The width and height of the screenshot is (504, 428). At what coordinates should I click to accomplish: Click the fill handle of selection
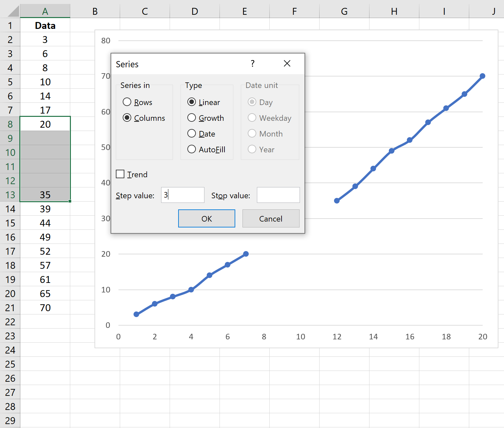tap(70, 201)
